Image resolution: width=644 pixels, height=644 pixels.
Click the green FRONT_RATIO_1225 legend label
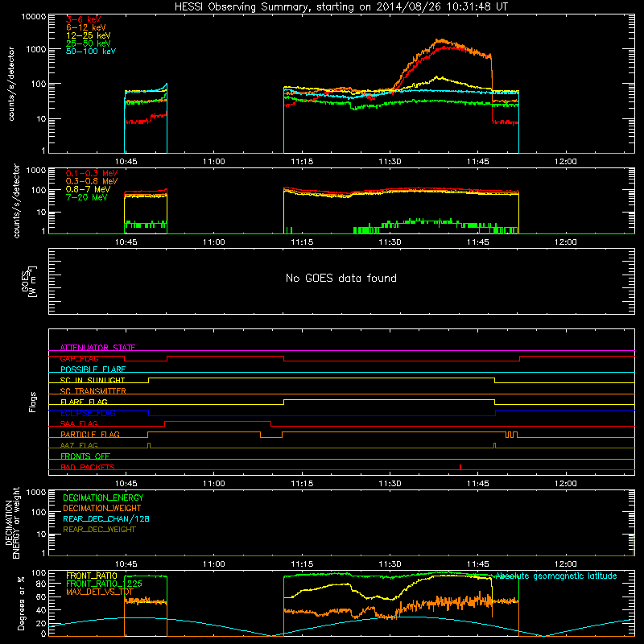104,584
